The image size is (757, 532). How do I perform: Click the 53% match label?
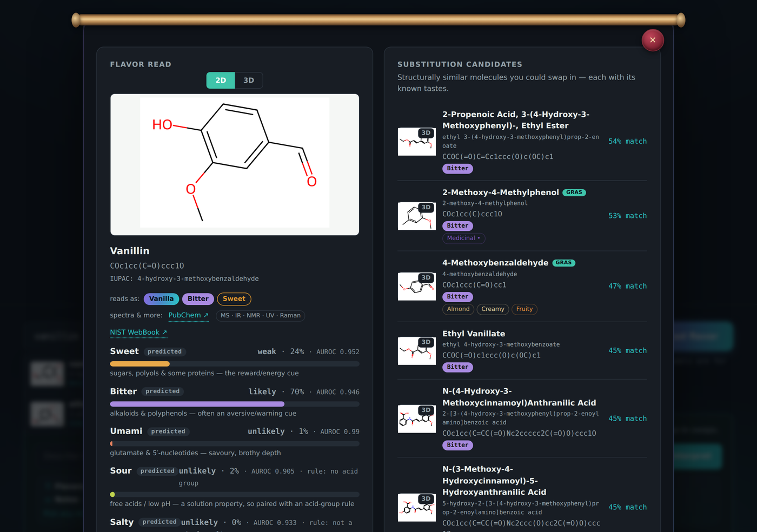627,216
